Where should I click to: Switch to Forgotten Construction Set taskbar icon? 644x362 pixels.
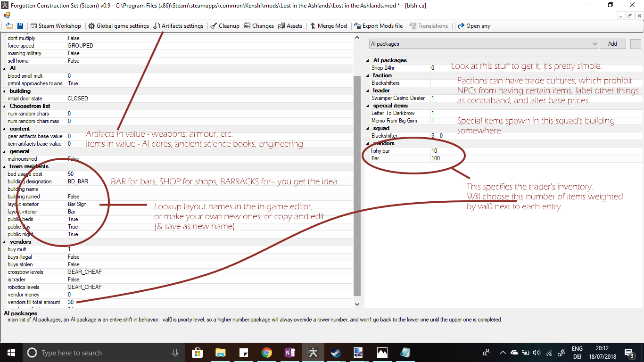[x=313, y=353]
